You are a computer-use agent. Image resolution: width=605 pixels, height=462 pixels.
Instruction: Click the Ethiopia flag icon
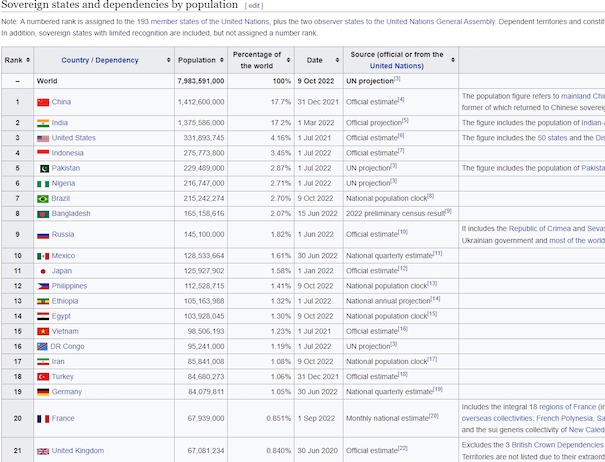coord(43,301)
